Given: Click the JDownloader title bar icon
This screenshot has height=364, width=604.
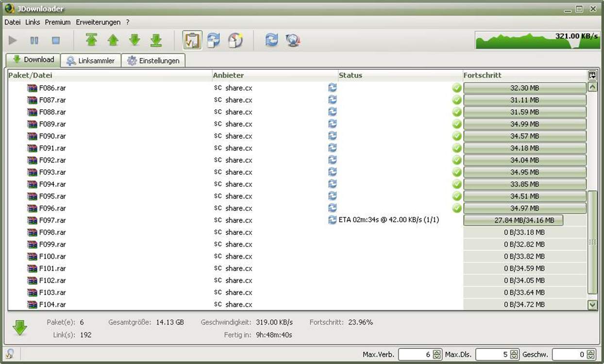Looking at the screenshot, I should (9, 8).
